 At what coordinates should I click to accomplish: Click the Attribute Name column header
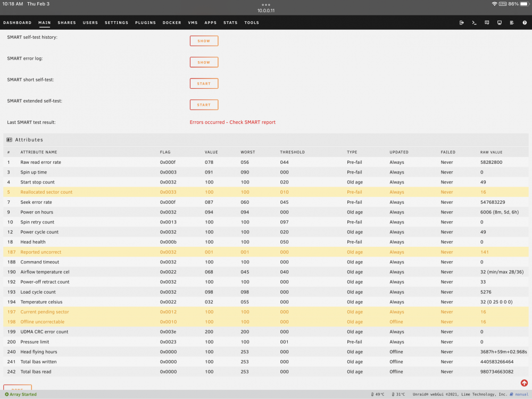tap(39, 152)
